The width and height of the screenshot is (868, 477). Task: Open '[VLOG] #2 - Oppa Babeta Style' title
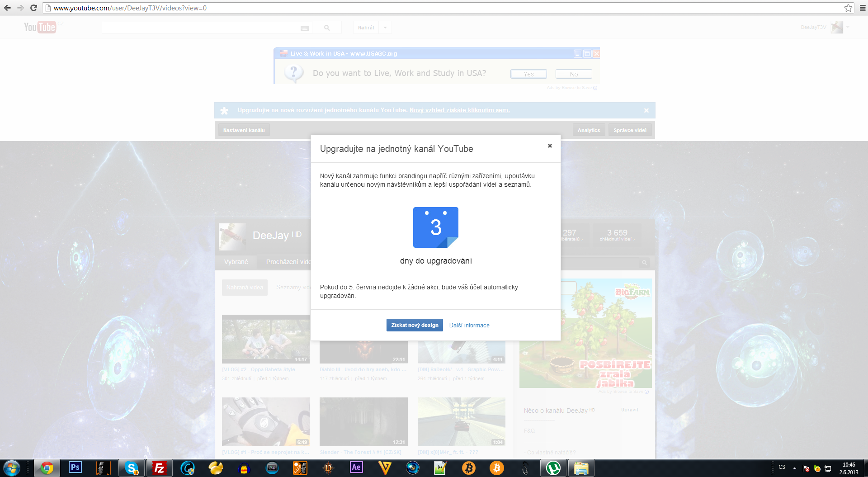pos(259,369)
